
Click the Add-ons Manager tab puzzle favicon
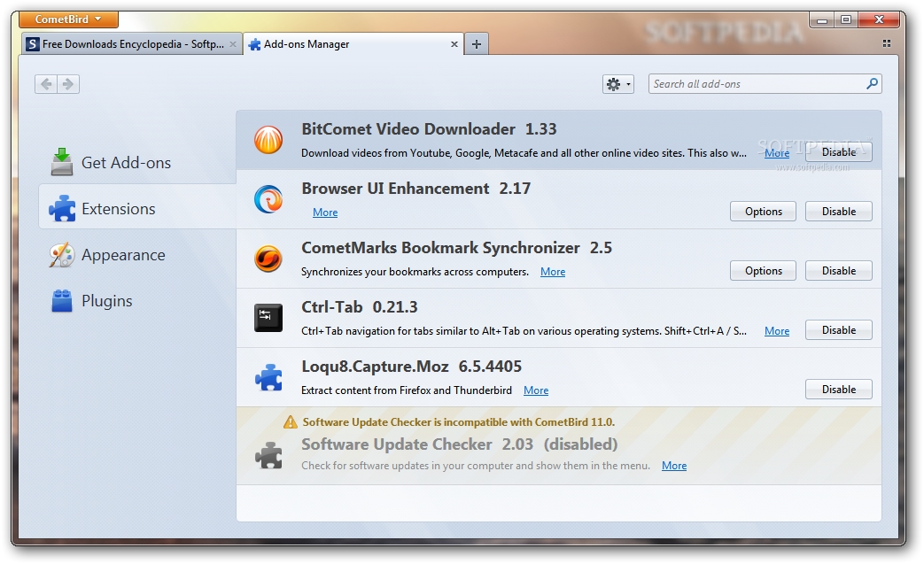[254, 45]
